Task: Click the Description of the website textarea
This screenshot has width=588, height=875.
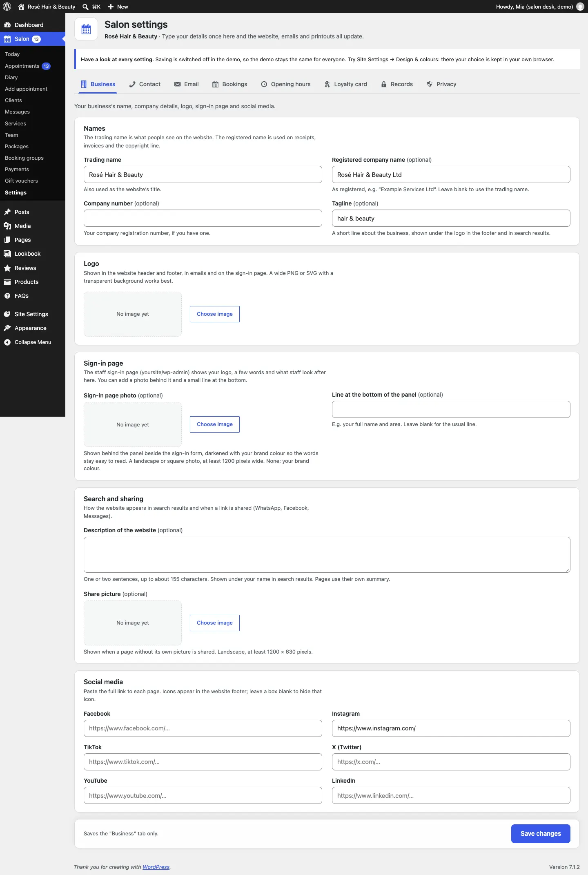Action: (327, 555)
